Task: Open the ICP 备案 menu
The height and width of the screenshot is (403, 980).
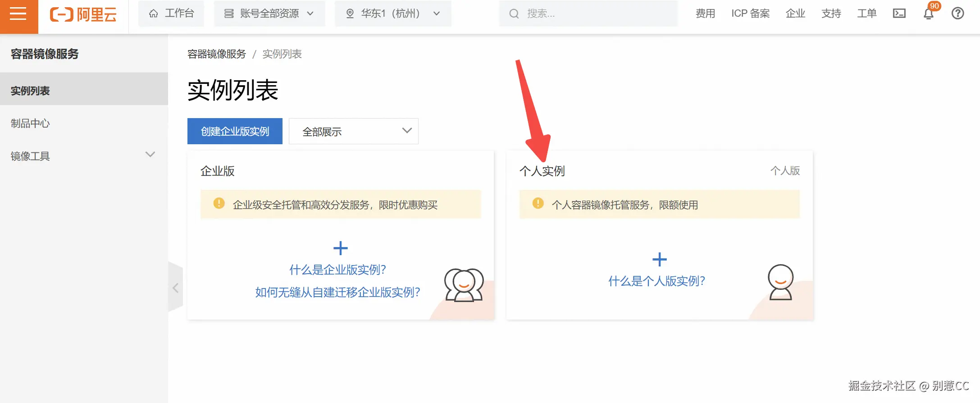Action: pos(751,14)
